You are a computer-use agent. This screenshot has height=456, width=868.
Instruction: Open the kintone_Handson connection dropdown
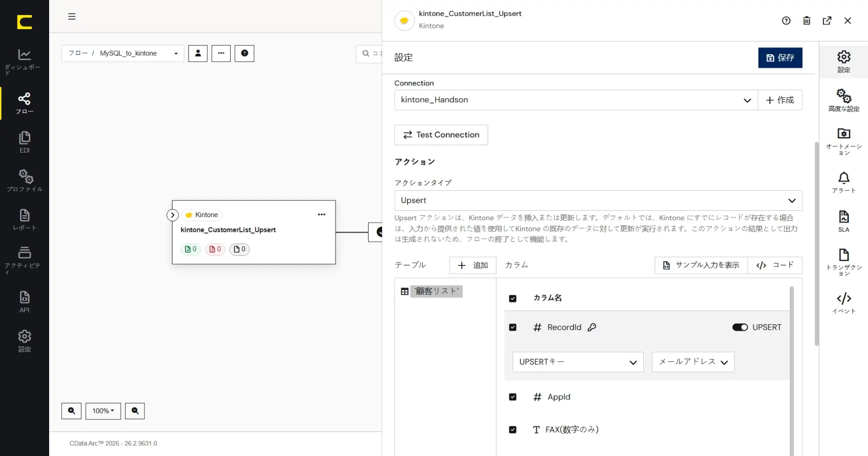click(x=576, y=100)
